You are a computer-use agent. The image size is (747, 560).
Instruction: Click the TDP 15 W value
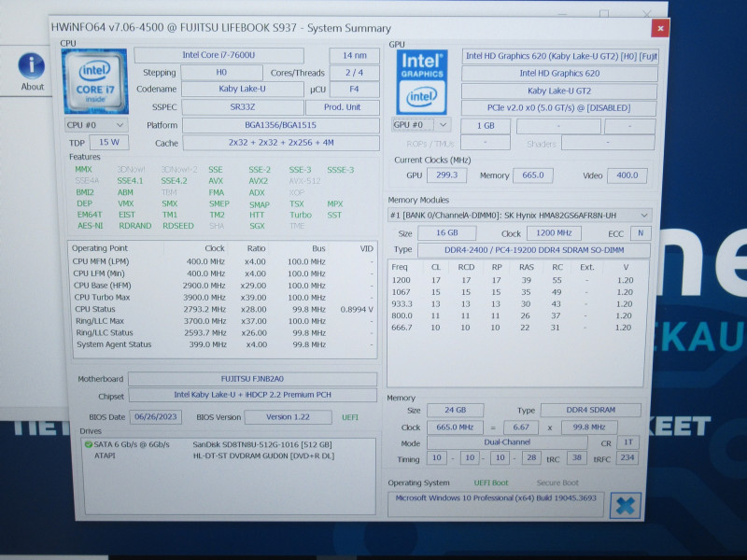point(109,142)
